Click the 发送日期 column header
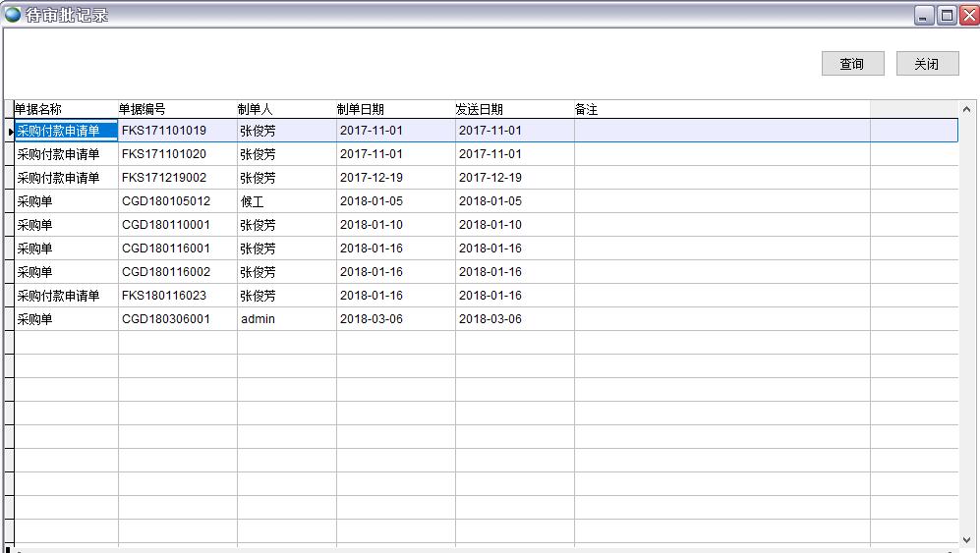The height and width of the screenshot is (553, 980). pos(480,109)
